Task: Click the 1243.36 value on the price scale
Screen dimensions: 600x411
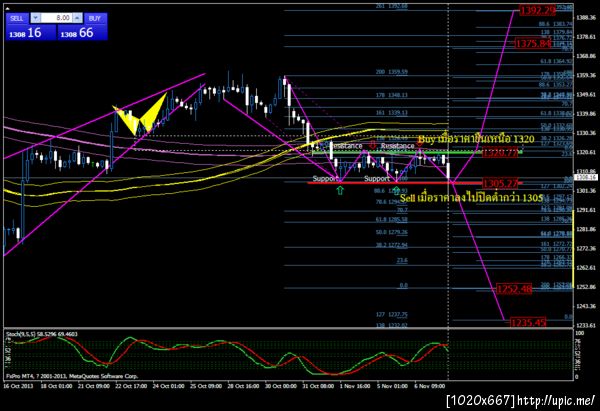Action: 586,306
